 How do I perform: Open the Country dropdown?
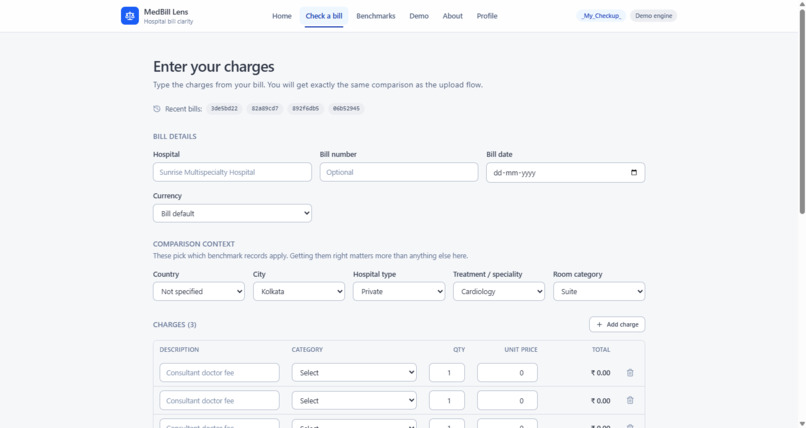point(199,291)
